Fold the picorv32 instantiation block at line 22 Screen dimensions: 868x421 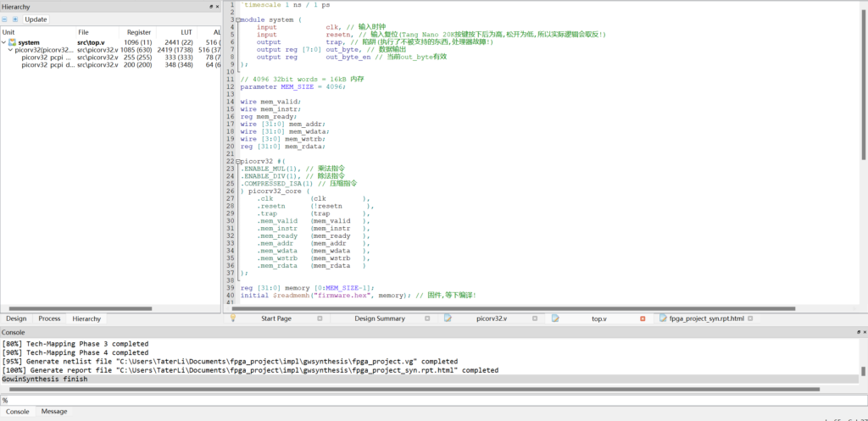[238, 161]
